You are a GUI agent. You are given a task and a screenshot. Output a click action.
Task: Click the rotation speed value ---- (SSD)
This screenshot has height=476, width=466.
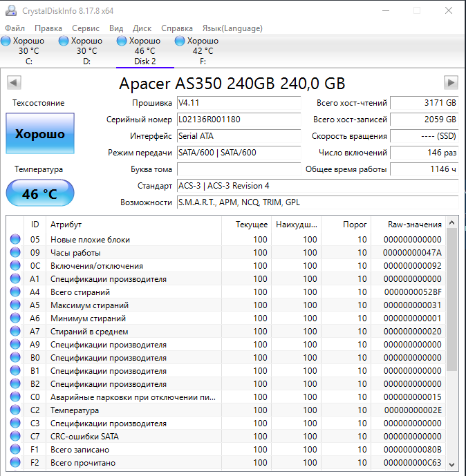[x=424, y=136]
